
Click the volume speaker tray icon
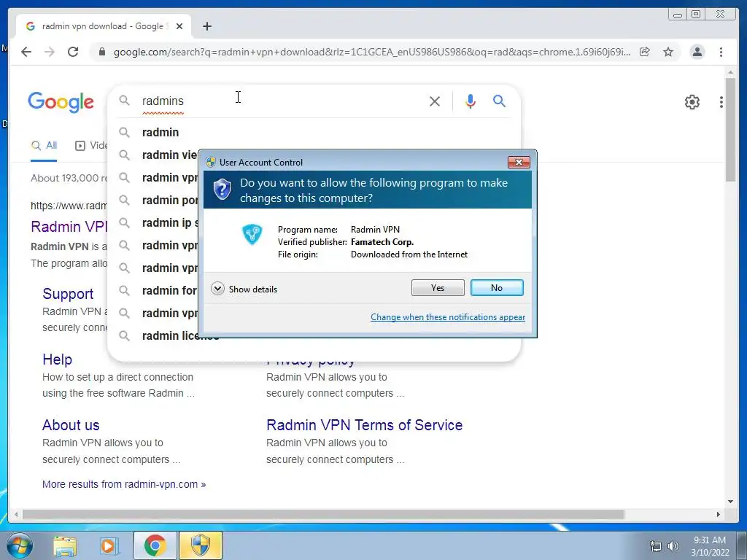point(673,546)
